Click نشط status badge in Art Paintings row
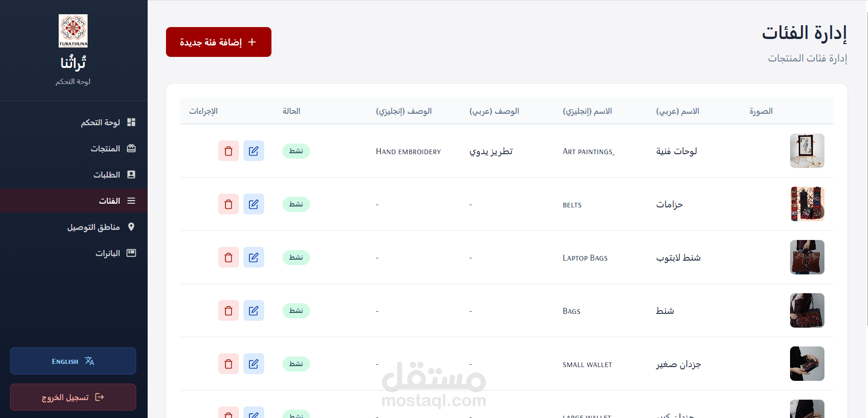The image size is (868, 418). tap(296, 151)
